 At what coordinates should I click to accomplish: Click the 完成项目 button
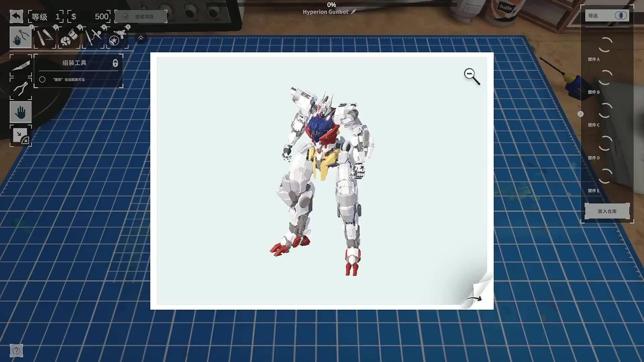tap(141, 16)
